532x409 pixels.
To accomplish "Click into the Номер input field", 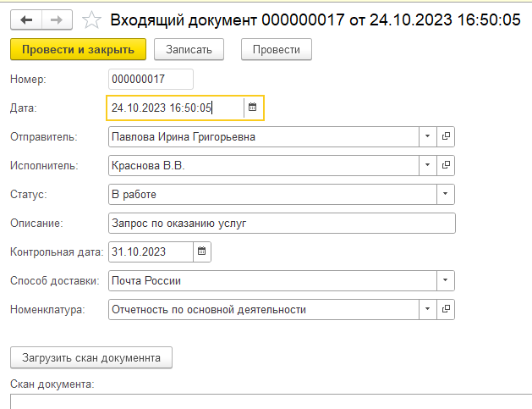I will click(151, 79).
